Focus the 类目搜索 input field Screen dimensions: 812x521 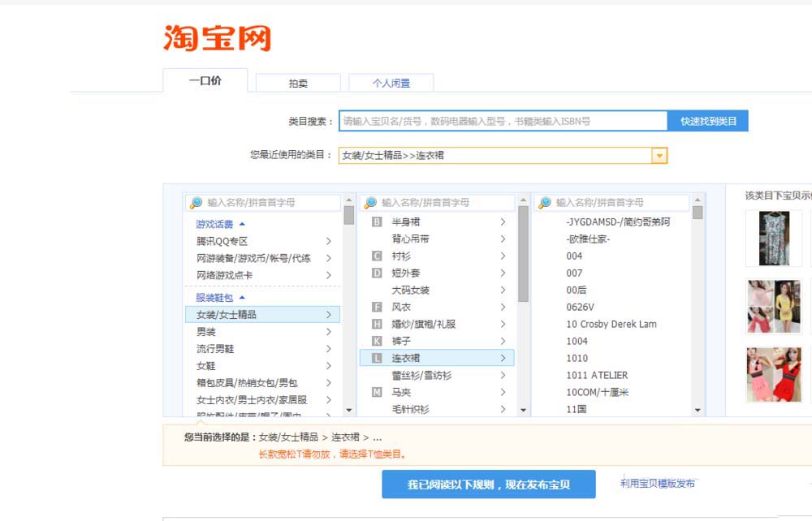click(503, 121)
